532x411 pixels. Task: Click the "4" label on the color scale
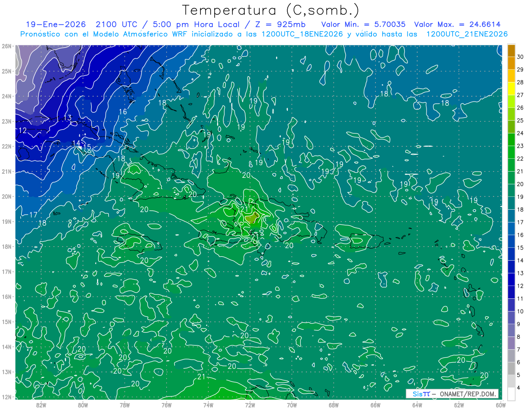(519, 388)
